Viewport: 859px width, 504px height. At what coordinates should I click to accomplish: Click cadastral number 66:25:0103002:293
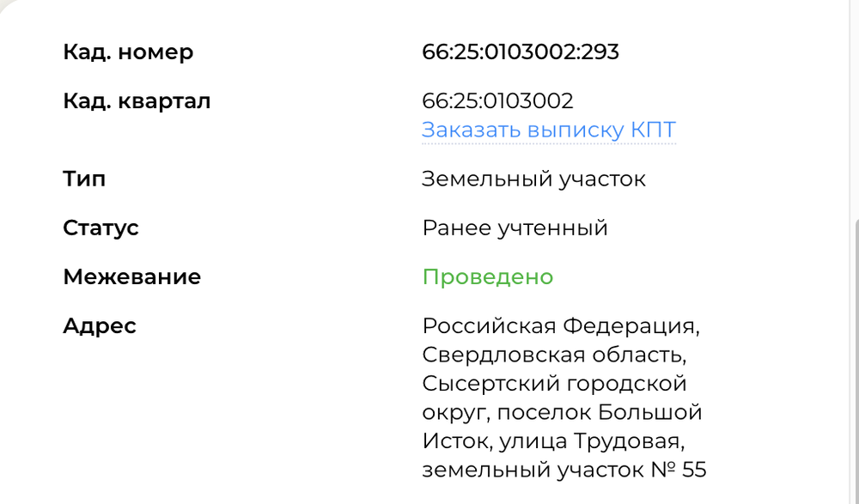(x=521, y=52)
